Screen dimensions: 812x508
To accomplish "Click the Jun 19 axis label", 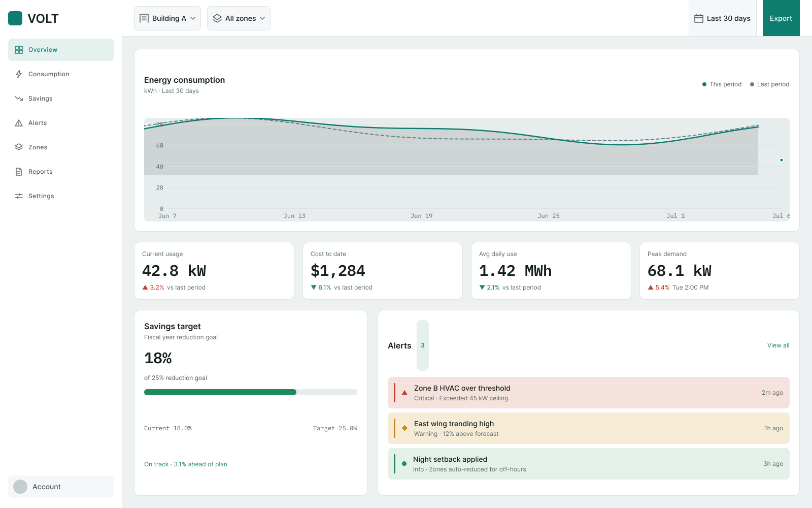I will tap(422, 216).
